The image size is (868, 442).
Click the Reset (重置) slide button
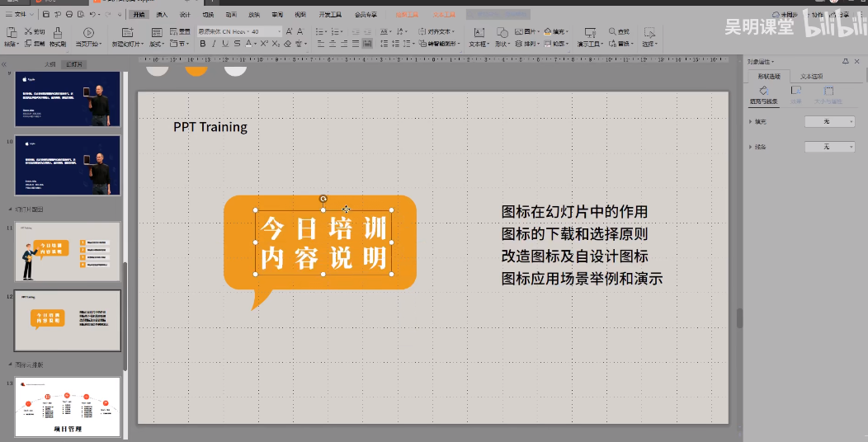[181, 31]
